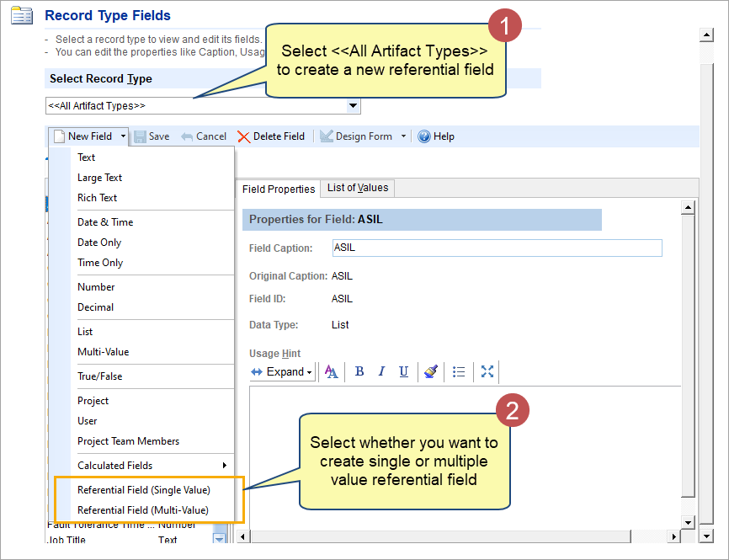The height and width of the screenshot is (560, 729).
Task: Click the Job Title field row
Action: click(130, 540)
